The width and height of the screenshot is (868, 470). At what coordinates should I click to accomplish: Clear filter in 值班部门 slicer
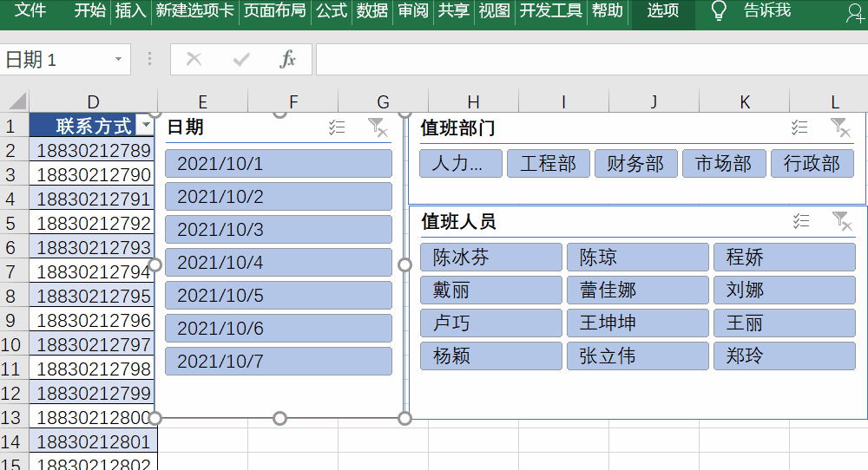(x=840, y=127)
